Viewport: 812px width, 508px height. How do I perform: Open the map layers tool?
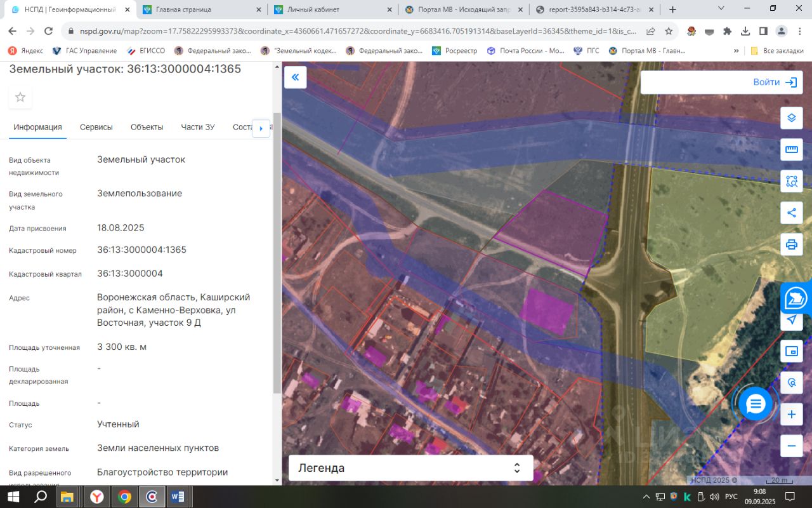click(x=791, y=117)
